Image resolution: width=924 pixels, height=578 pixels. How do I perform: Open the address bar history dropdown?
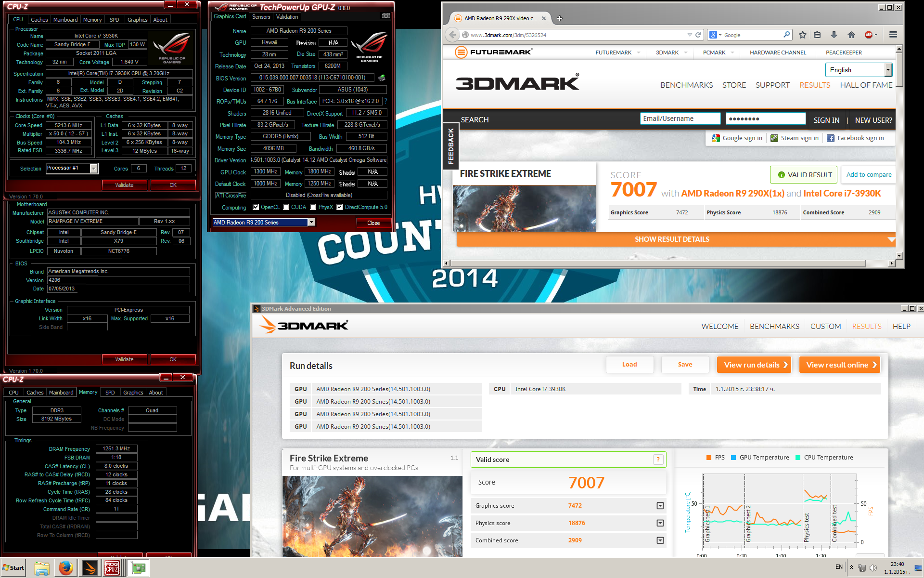[690, 35]
